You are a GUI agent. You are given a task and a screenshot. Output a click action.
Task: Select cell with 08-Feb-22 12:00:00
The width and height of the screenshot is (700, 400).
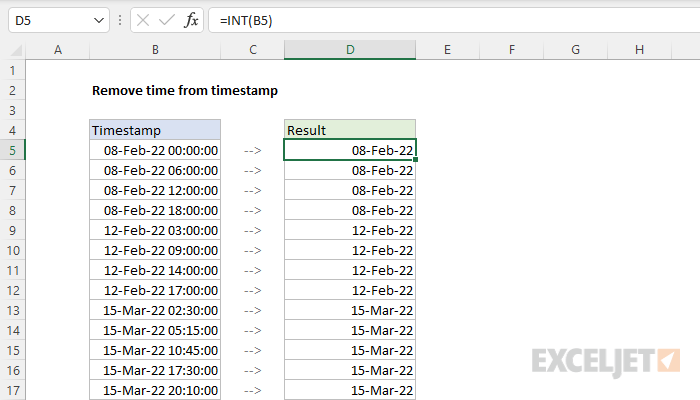tap(155, 190)
